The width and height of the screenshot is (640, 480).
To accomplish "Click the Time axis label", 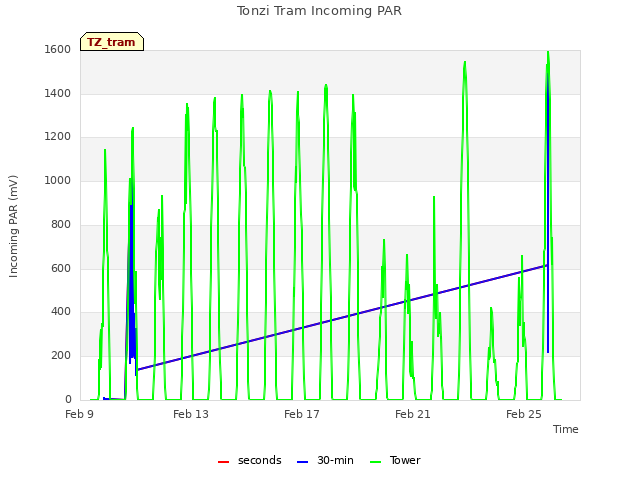I will (x=566, y=429).
